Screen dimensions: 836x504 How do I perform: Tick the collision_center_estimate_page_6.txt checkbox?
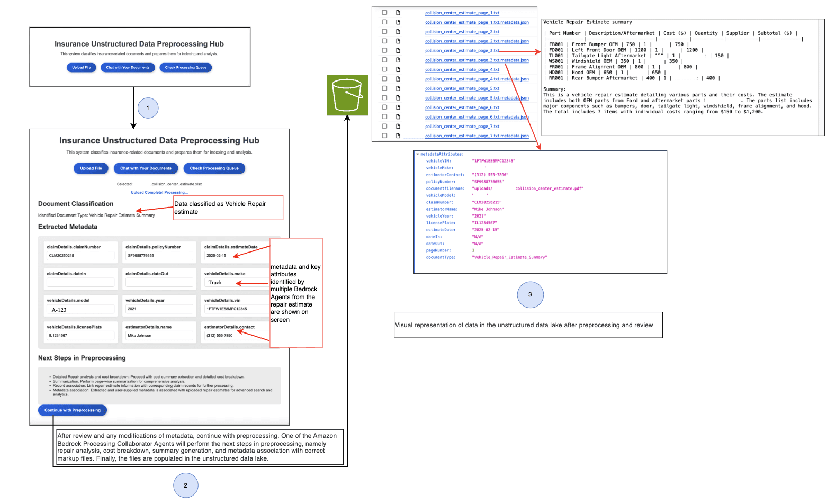point(384,107)
